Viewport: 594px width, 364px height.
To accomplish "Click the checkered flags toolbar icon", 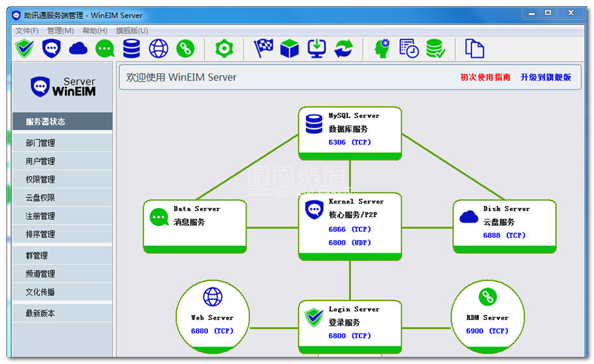I will pos(263,49).
